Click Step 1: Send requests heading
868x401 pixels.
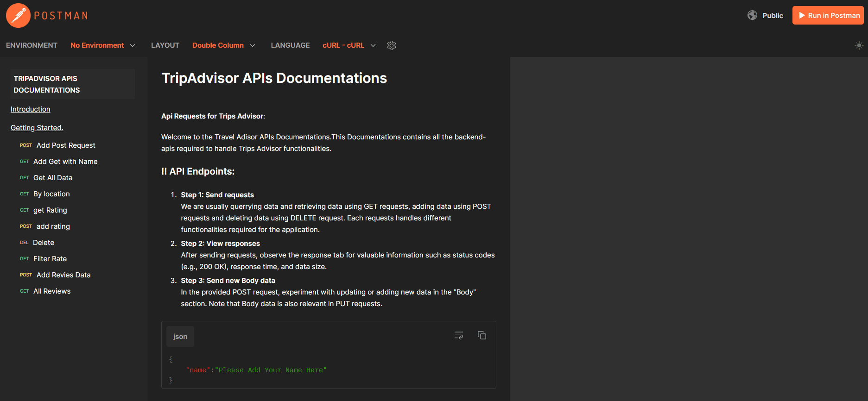217,195
